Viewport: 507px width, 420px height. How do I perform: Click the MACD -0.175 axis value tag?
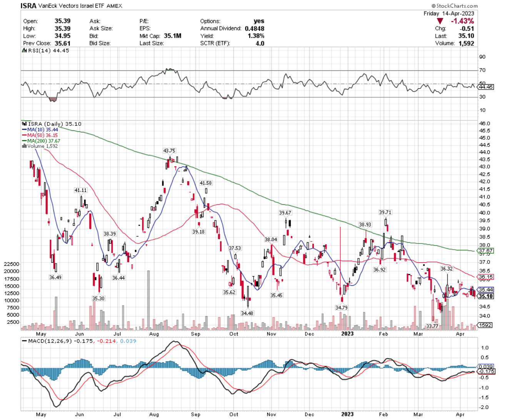pos(487,372)
